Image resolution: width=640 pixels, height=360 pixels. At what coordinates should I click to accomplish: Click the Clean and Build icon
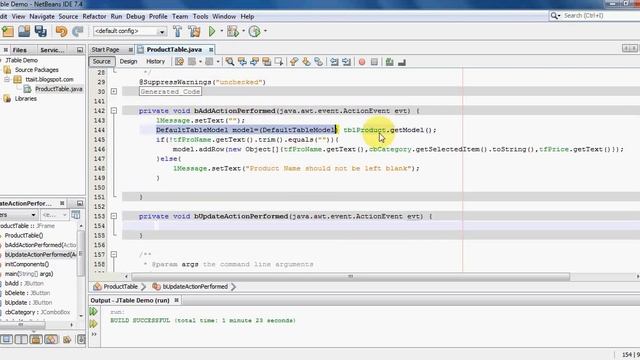click(194, 31)
